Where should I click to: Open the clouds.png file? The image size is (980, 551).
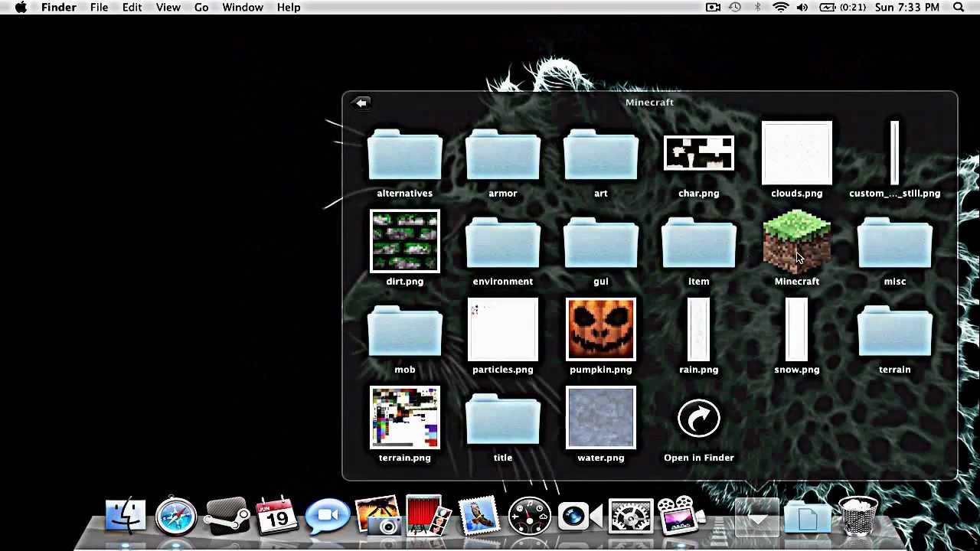(796, 153)
